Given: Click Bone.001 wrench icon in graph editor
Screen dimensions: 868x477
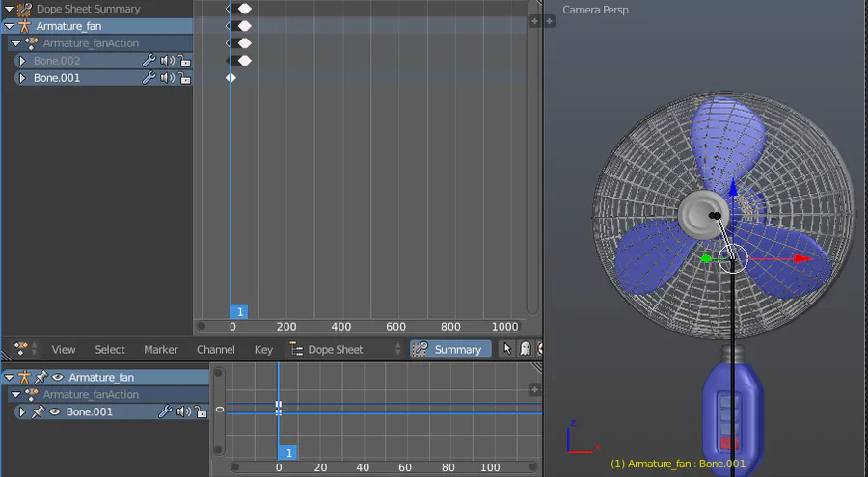Looking at the screenshot, I should [x=165, y=411].
